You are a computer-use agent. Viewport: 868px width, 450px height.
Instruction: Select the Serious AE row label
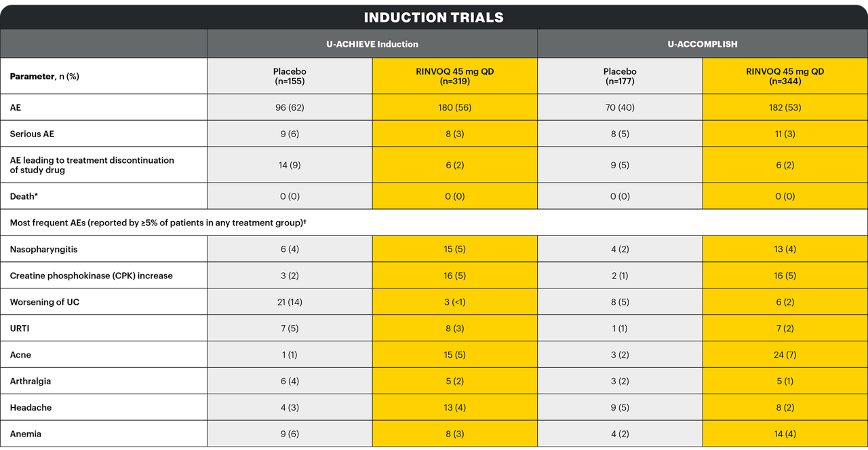pos(32,134)
